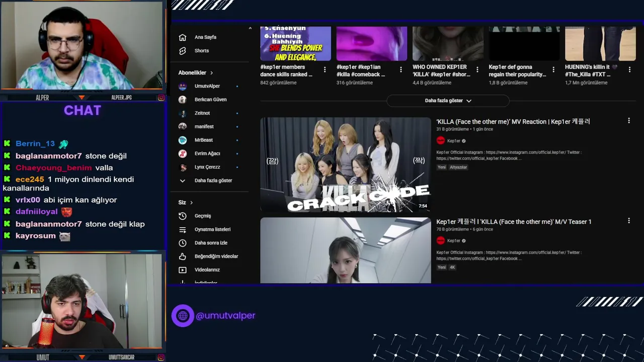The height and width of the screenshot is (362, 644).
Task: Click the @umutvalper handle text
Action: click(x=225, y=316)
